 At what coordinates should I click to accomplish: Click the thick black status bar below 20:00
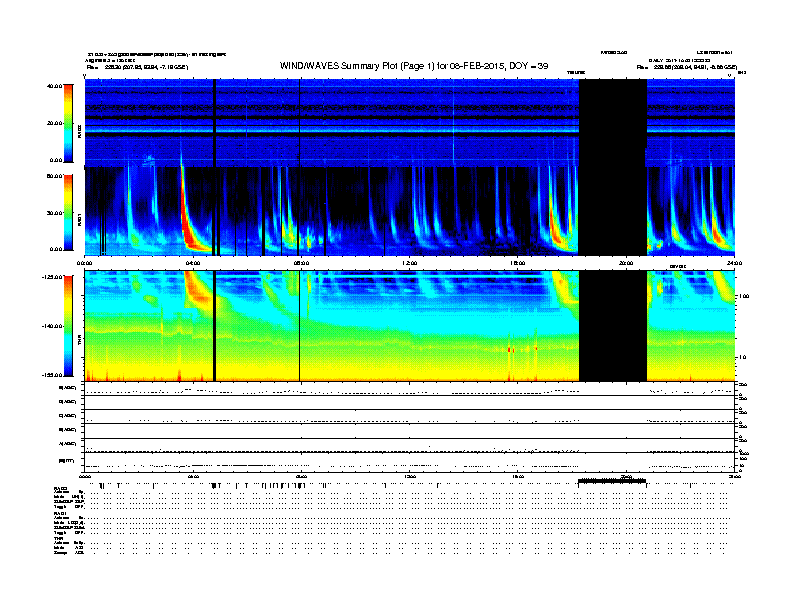tap(612, 481)
